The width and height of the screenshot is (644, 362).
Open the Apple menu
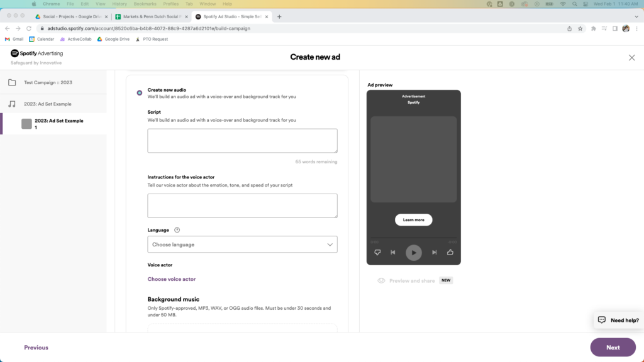tap(34, 4)
